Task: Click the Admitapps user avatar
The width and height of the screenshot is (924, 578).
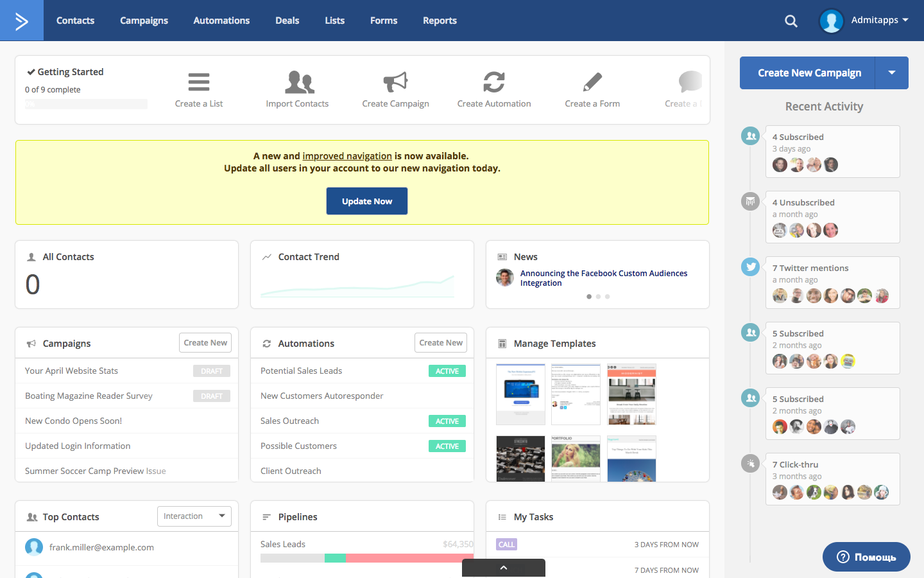Action: pyautogui.click(x=832, y=21)
